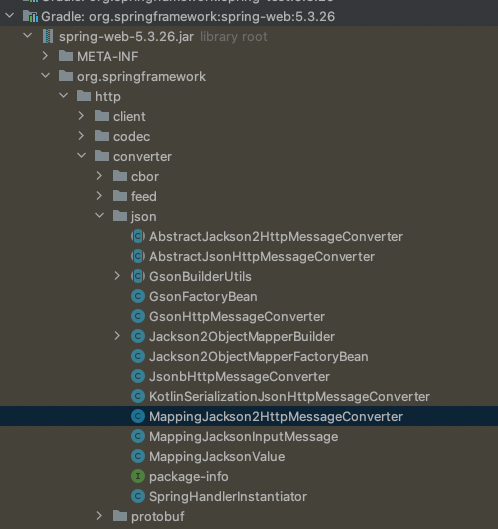
Task: Click the cbor folder icon
Action: tap(120, 176)
